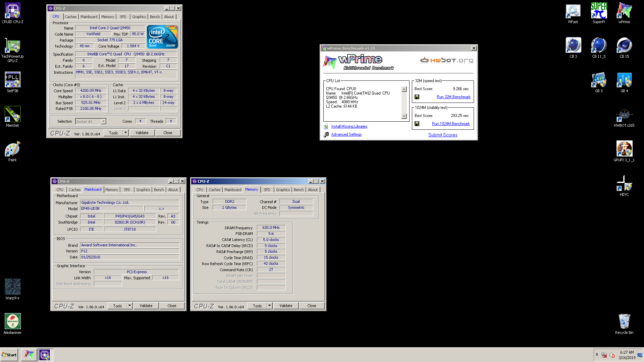This screenshot has height=362, width=644.
Task: Click Advanced Settings wrench icon
Action: point(326,135)
